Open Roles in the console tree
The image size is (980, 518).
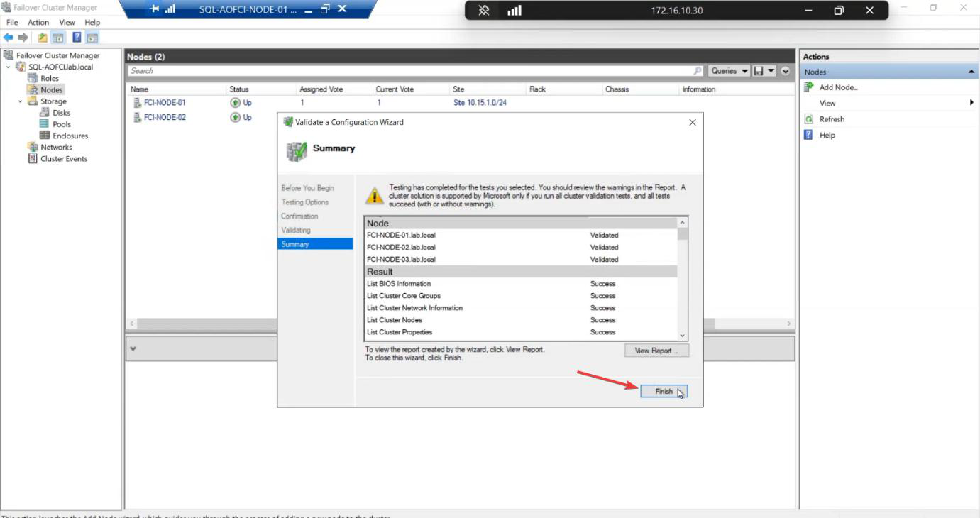click(50, 78)
